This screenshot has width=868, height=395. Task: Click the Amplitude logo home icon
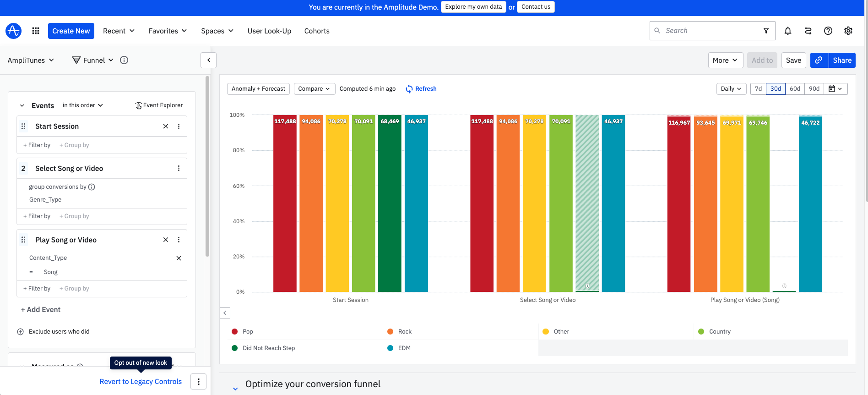click(x=13, y=31)
